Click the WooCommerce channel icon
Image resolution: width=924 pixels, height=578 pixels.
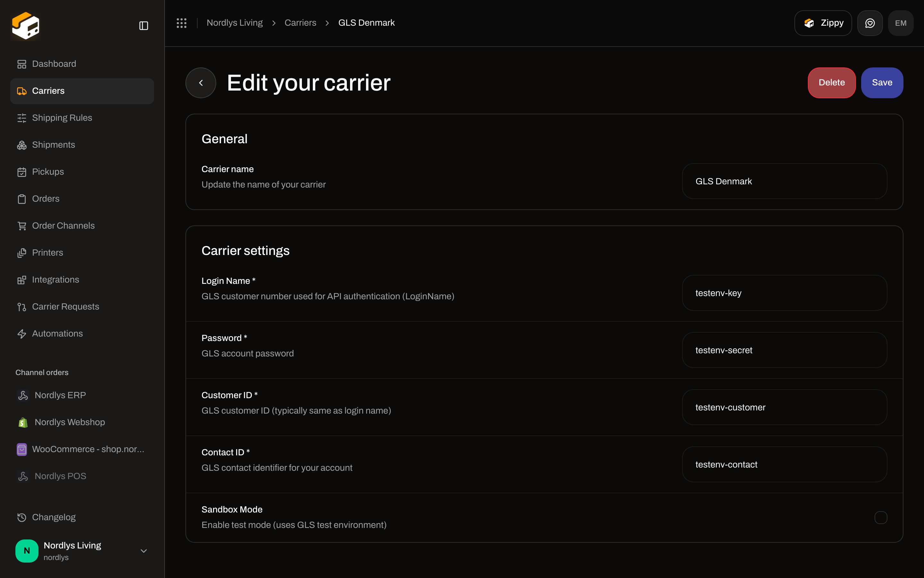point(22,449)
